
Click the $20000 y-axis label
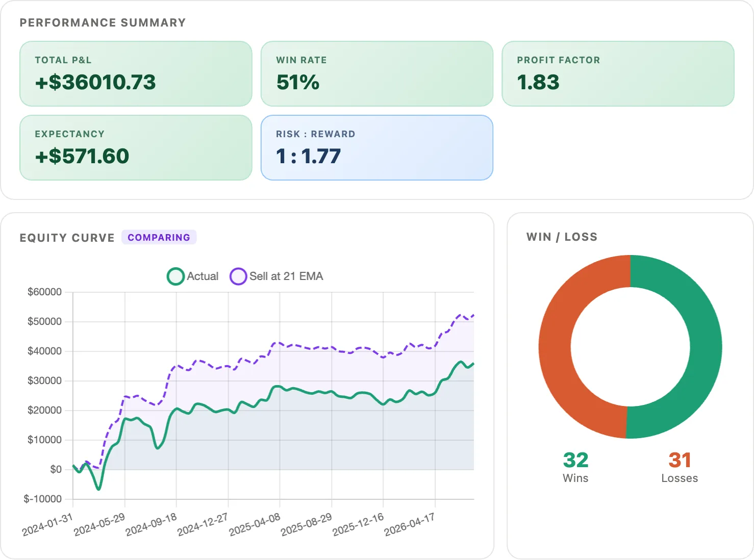pyautogui.click(x=45, y=411)
